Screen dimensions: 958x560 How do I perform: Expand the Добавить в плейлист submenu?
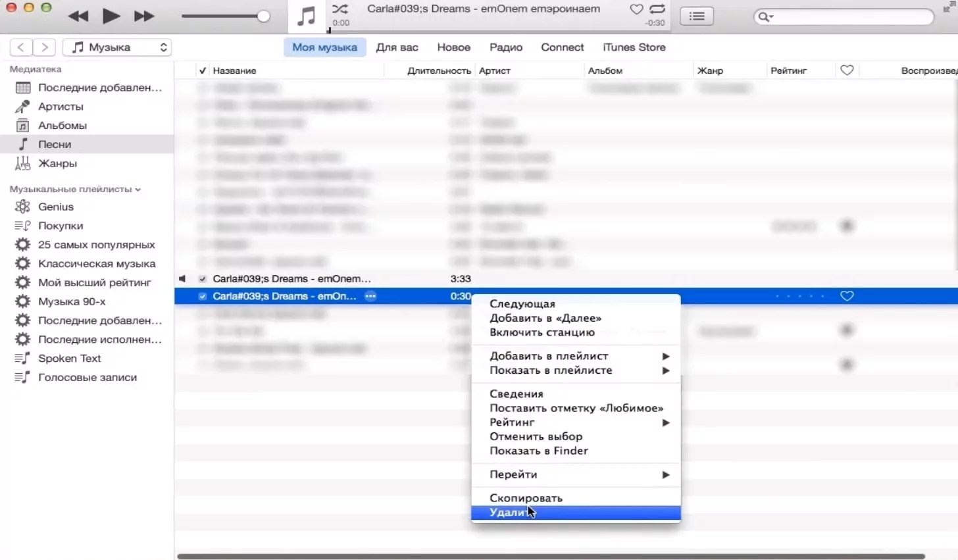coord(576,356)
